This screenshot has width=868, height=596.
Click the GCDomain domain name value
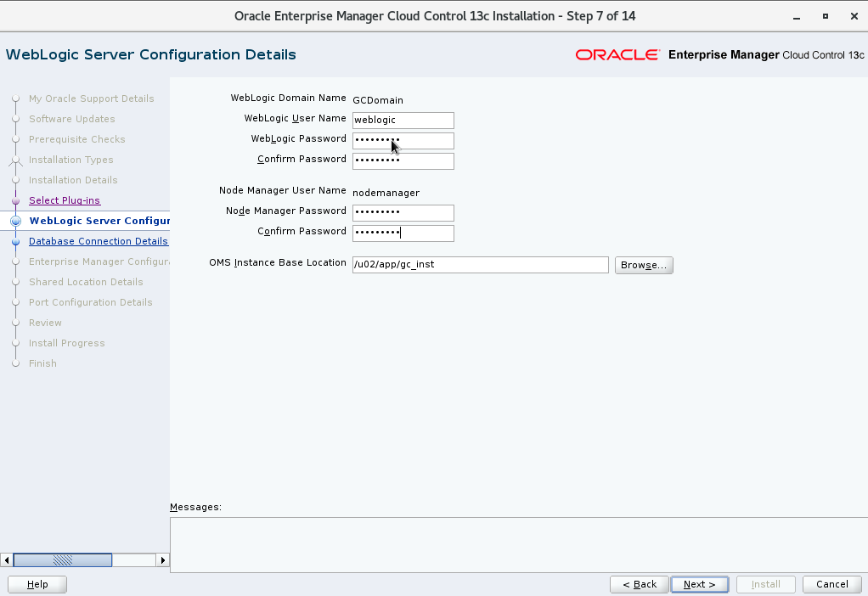378,100
